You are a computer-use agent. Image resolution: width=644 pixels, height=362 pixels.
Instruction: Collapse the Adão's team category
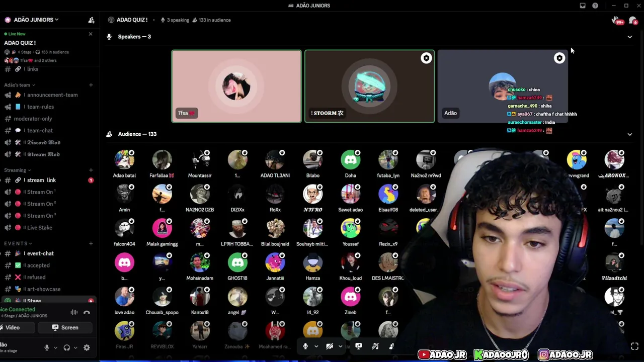19,85
